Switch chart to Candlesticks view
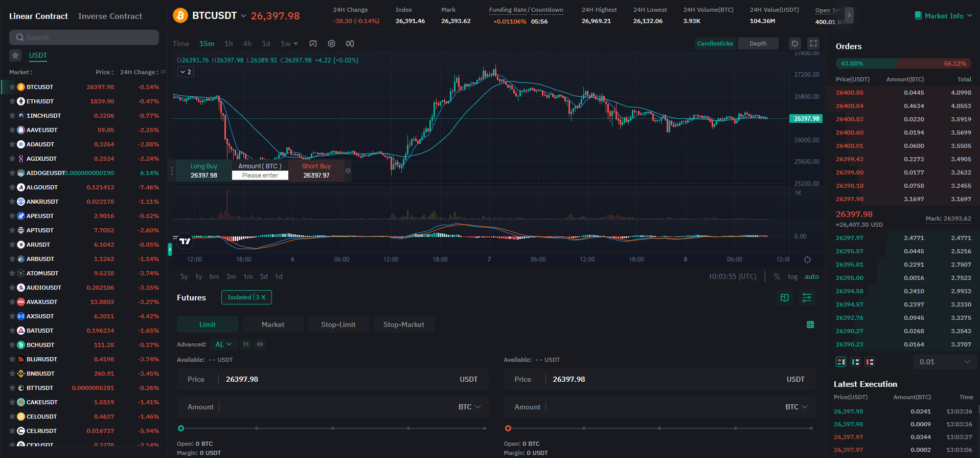Screen dimensions: 980x458 click(x=715, y=43)
